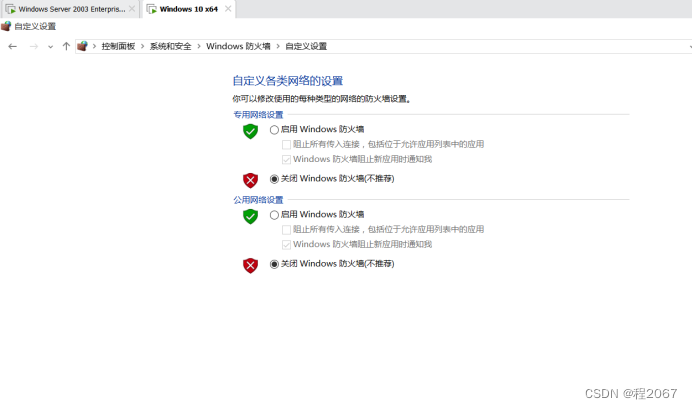Click the Windows 10 x64 tab VM icon
Viewport: 692px width, 409px height.
pos(152,9)
